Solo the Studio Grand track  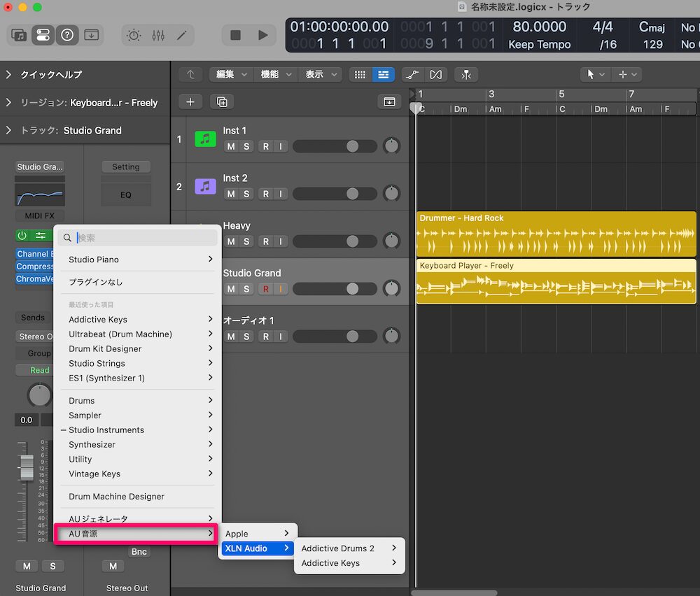pos(246,289)
